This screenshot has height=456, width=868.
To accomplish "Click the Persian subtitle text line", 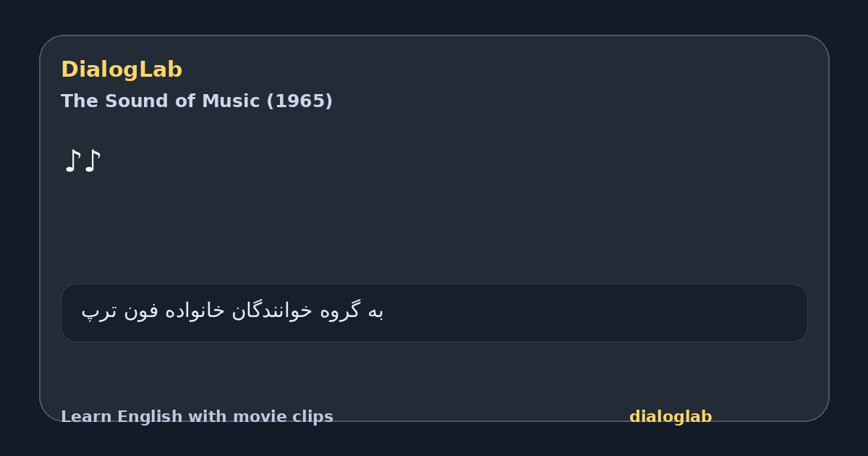I will pyautogui.click(x=232, y=311).
